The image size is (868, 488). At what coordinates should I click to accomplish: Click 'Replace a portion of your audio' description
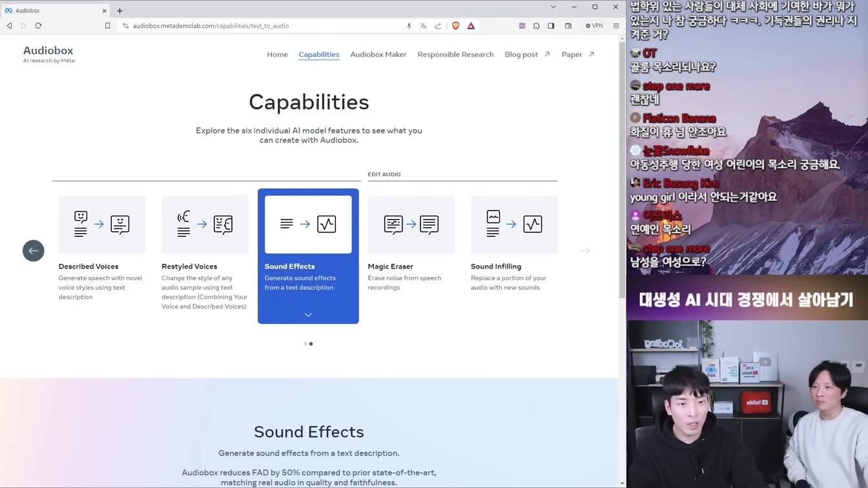(508, 283)
